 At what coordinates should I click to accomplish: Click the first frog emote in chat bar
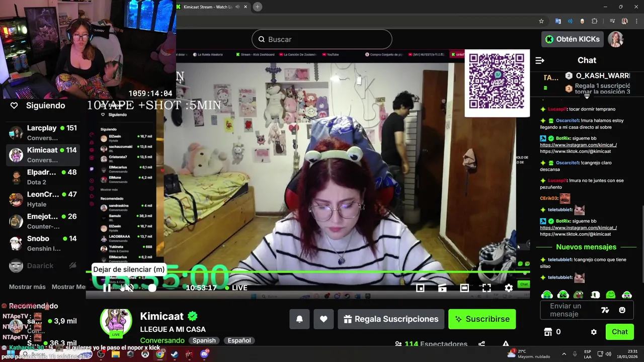point(547,295)
